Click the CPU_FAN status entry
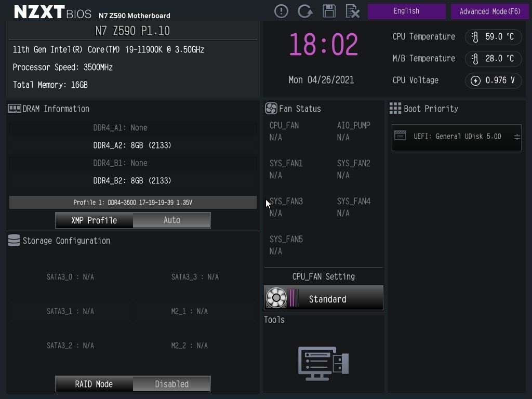The width and height of the screenshot is (532, 399). (x=284, y=131)
